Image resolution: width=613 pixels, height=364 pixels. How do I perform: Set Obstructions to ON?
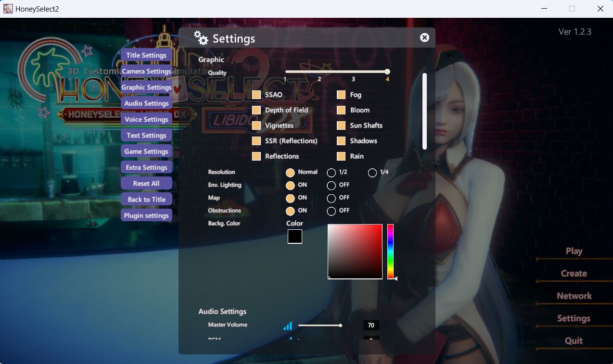click(290, 211)
